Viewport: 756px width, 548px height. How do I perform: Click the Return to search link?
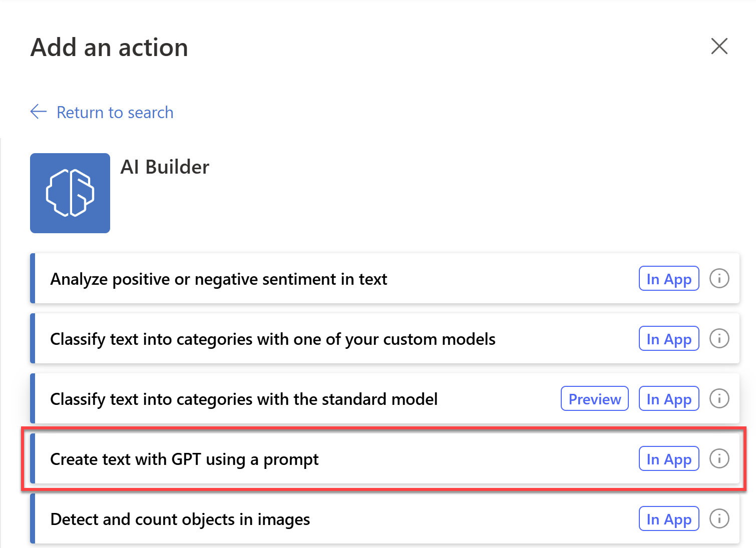pyautogui.click(x=115, y=112)
